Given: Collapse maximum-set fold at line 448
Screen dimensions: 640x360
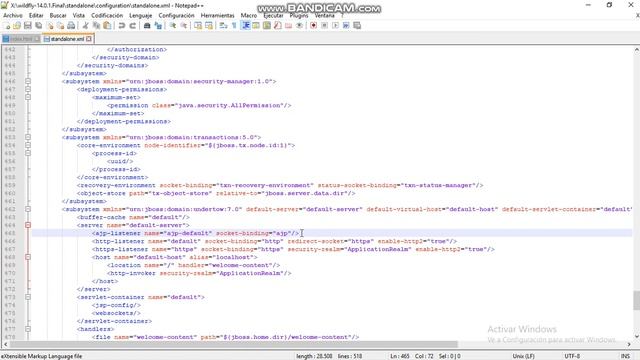Looking at the screenshot, I should coord(28,97).
